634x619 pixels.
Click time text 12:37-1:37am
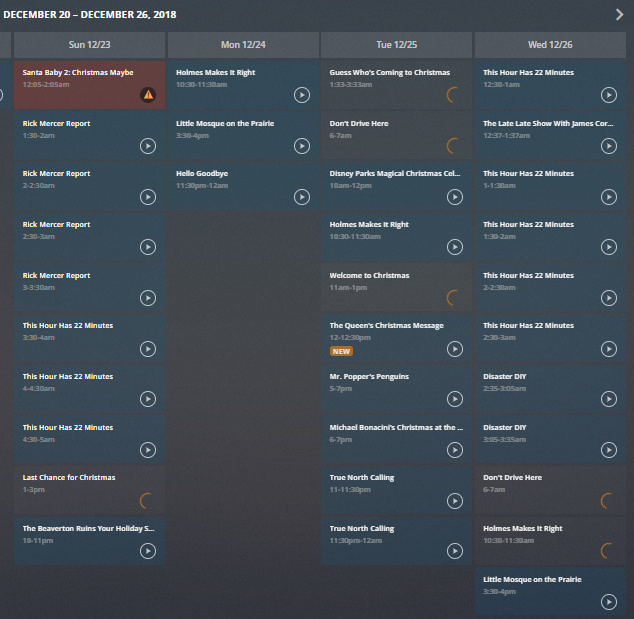point(507,135)
